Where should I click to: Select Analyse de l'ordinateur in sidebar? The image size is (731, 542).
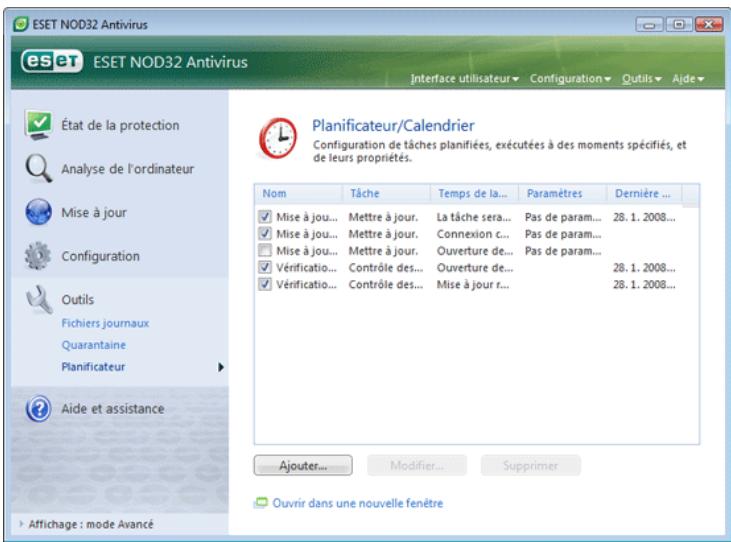tap(128, 169)
